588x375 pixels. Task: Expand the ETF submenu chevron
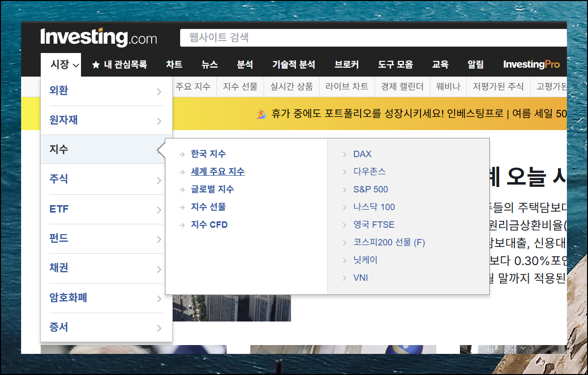[159, 210]
